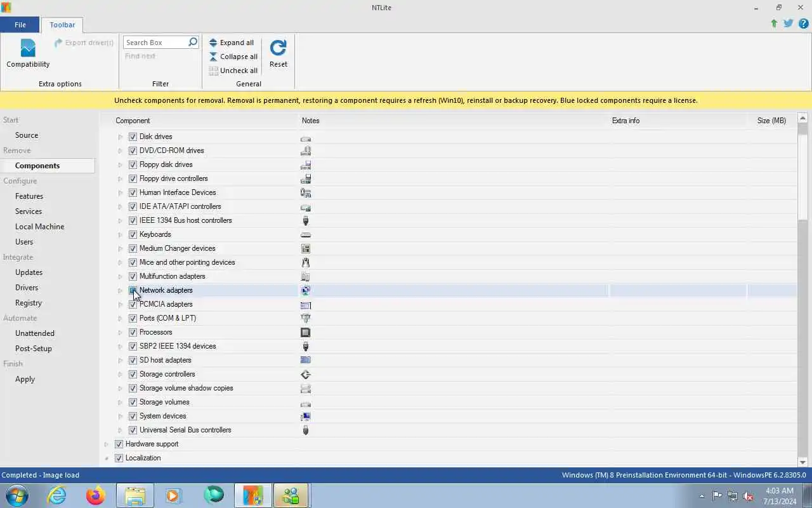This screenshot has width=812, height=508.
Task: Click the Network adapters notes icon
Action: [x=306, y=291]
